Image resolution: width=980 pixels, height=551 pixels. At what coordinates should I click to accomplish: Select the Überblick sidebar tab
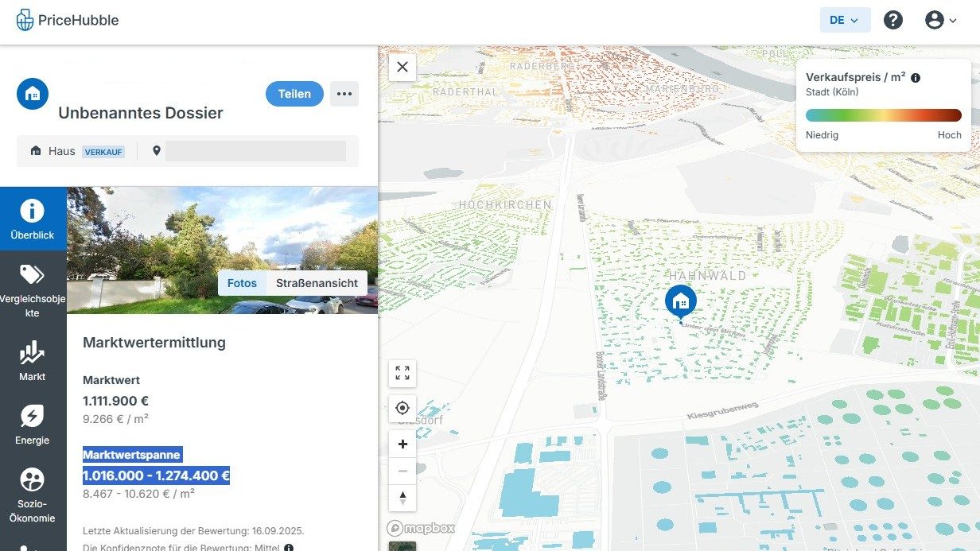(33, 219)
